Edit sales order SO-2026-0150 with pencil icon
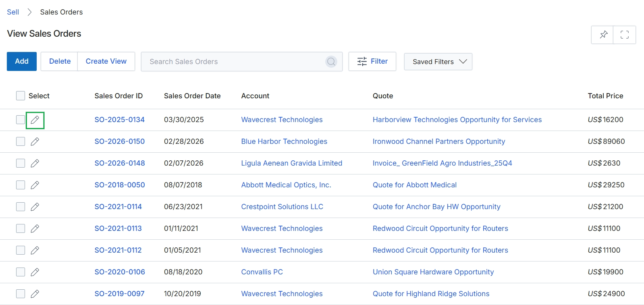The width and height of the screenshot is (644, 305). pyautogui.click(x=35, y=141)
